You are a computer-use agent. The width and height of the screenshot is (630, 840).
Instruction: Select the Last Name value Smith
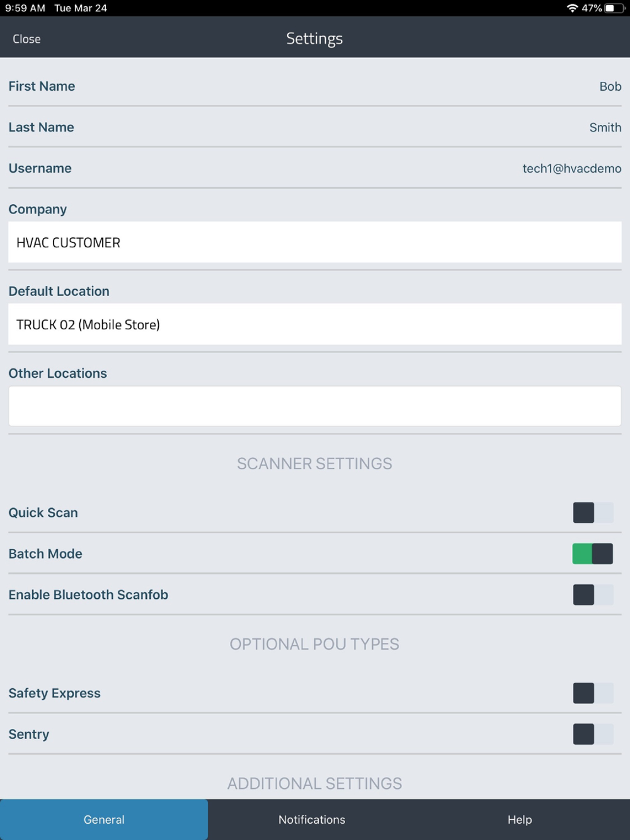coord(605,127)
